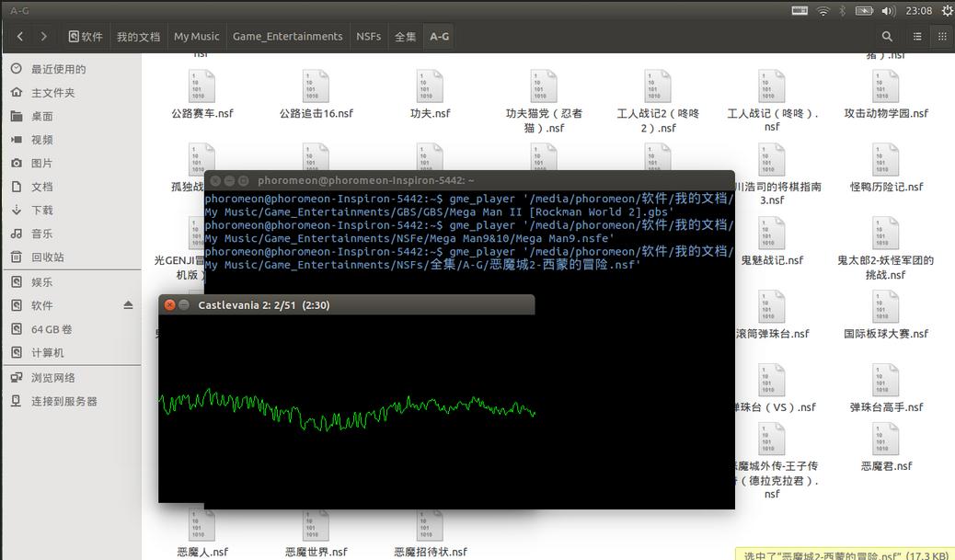Eject the 软件 drive in sidebar
The image size is (955, 560).
[128, 305]
